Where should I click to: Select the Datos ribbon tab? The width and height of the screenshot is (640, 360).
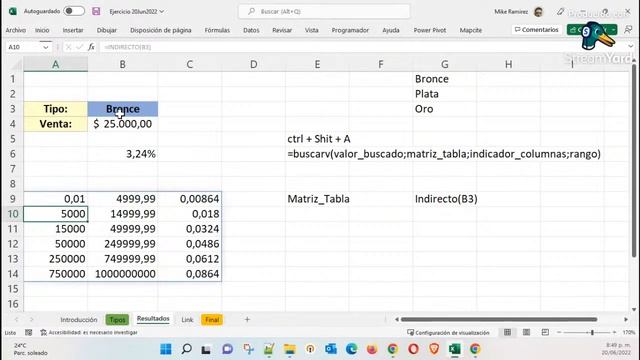tap(251, 30)
